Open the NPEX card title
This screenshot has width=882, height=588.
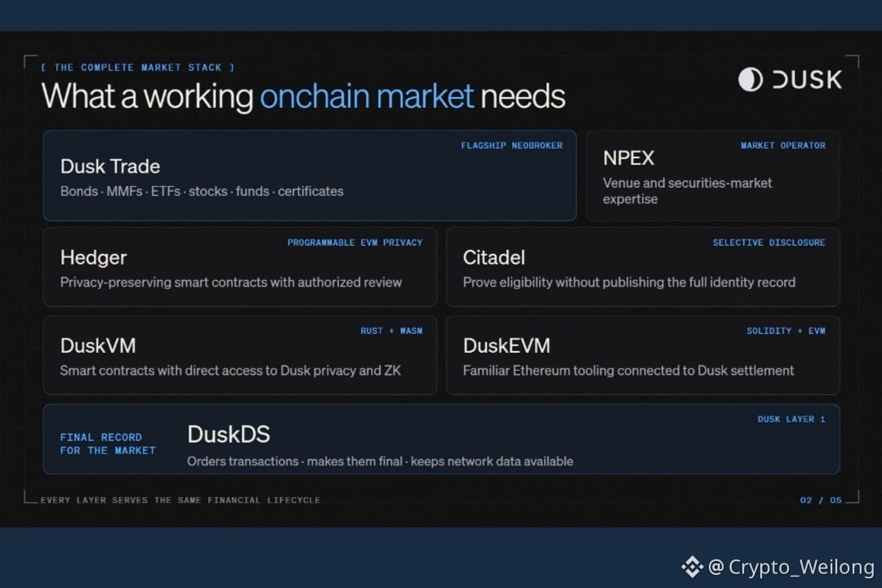coord(629,158)
